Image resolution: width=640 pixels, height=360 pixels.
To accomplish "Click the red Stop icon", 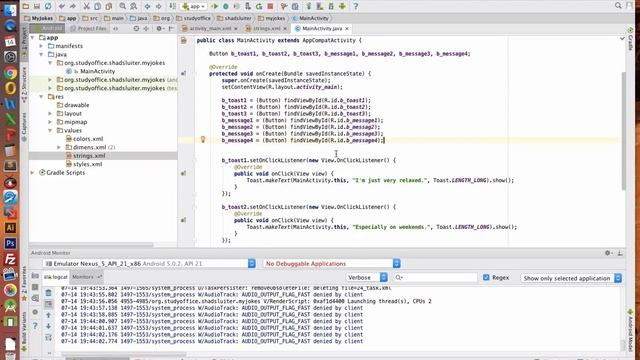I will tap(270, 6).
